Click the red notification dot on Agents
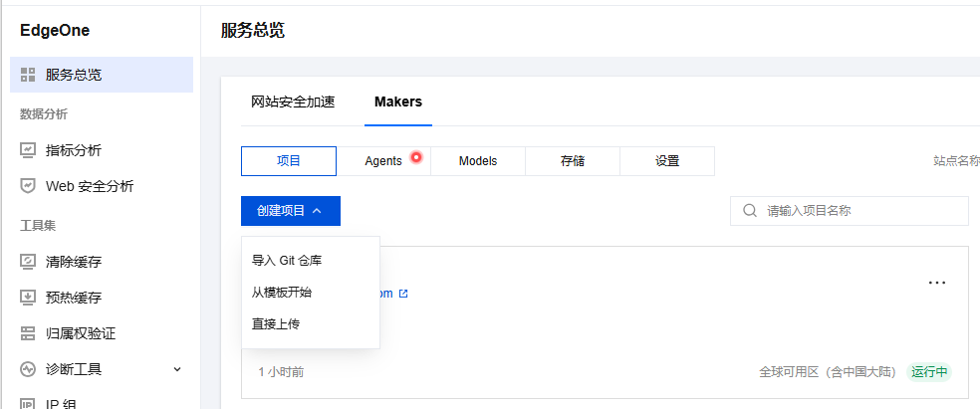The width and height of the screenshot is (980, 409). pyautogui.click(x=416, y=157)
